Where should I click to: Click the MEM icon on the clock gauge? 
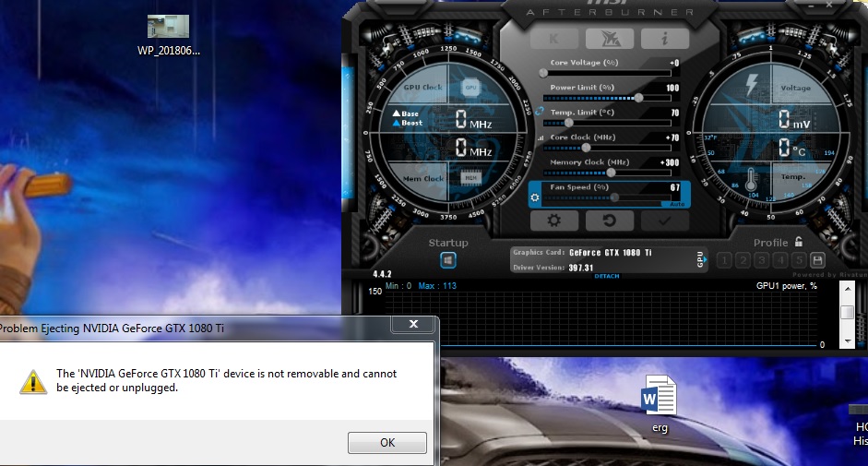click(470, 178)
